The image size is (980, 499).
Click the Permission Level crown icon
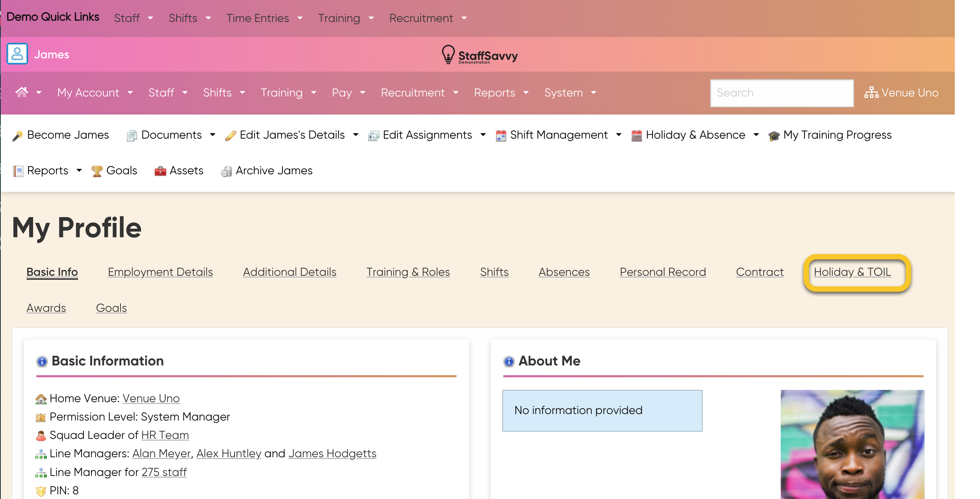tap(41, 417)
